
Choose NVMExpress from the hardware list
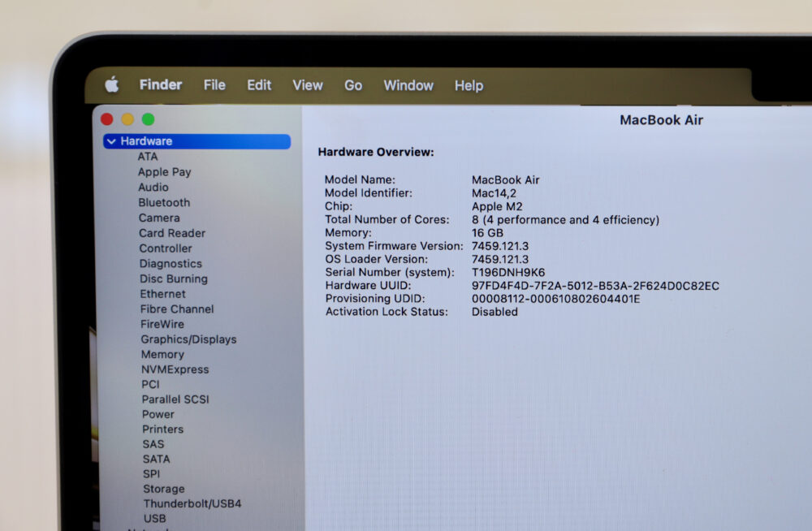(x=175, y=369)
